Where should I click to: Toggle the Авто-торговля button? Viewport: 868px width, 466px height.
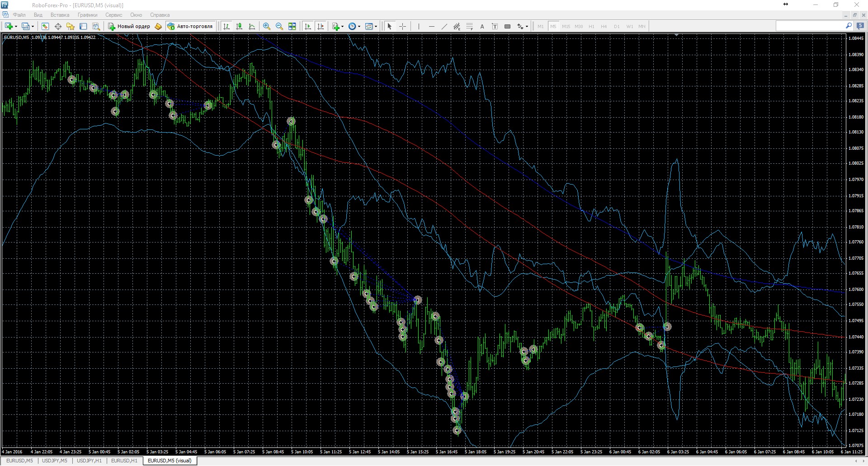[190, 26]
